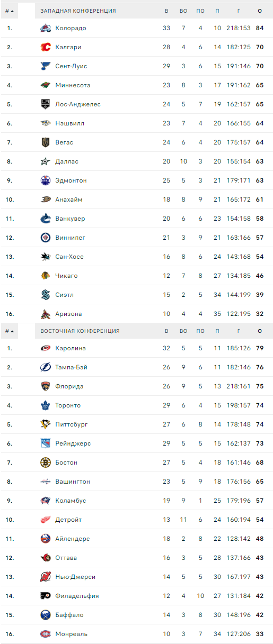The image size is (273, 644).
Task: Open the Питтсбург team link
Action: tap(72, 424)
